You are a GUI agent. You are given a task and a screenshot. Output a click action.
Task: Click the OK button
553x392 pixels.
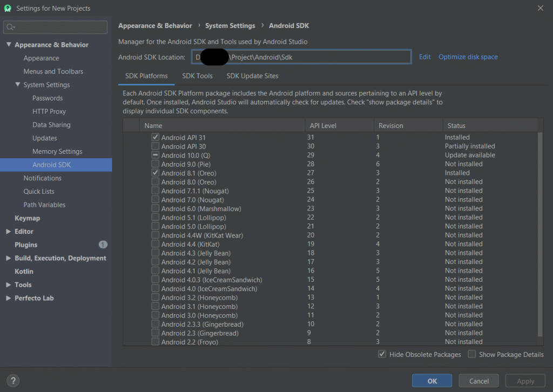(x=432, y=381)
